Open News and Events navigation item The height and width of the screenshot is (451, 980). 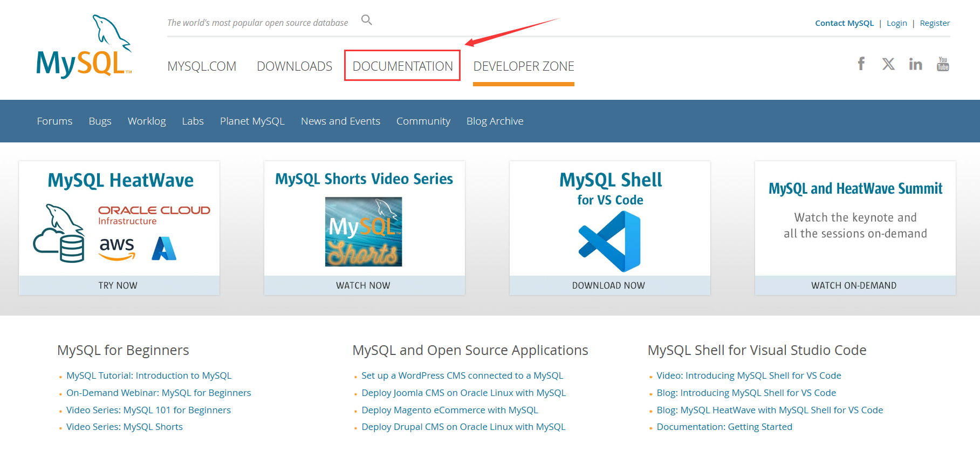pyautogui.click(x=340, y=121)
